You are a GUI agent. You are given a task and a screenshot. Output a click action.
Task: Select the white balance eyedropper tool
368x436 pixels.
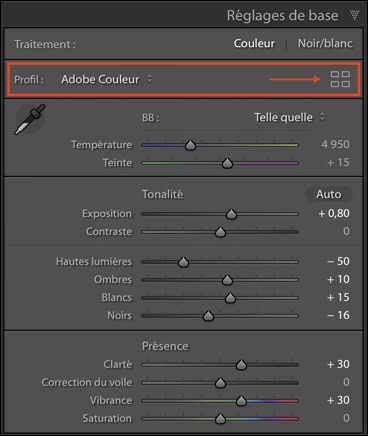[30, 119]
